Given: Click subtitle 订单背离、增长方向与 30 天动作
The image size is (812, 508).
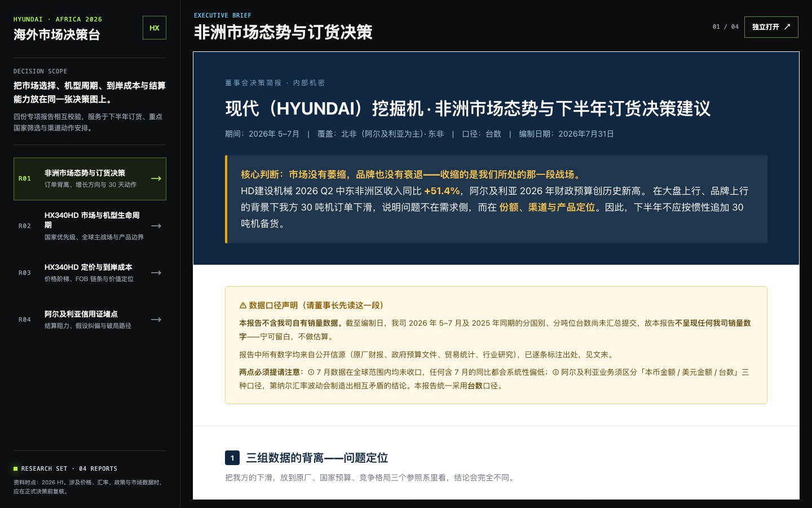Looking at the screenshot, I should (x=90, y=185).
